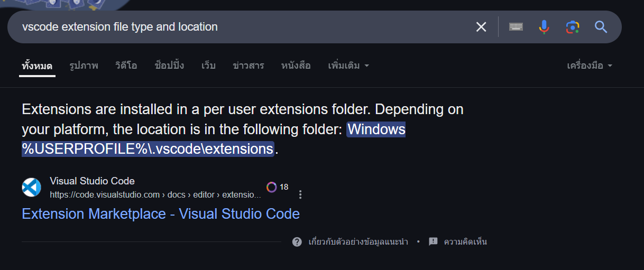Start voice search with microphone
The height and width of the screenshot is (270, 644).
[544, 27]
